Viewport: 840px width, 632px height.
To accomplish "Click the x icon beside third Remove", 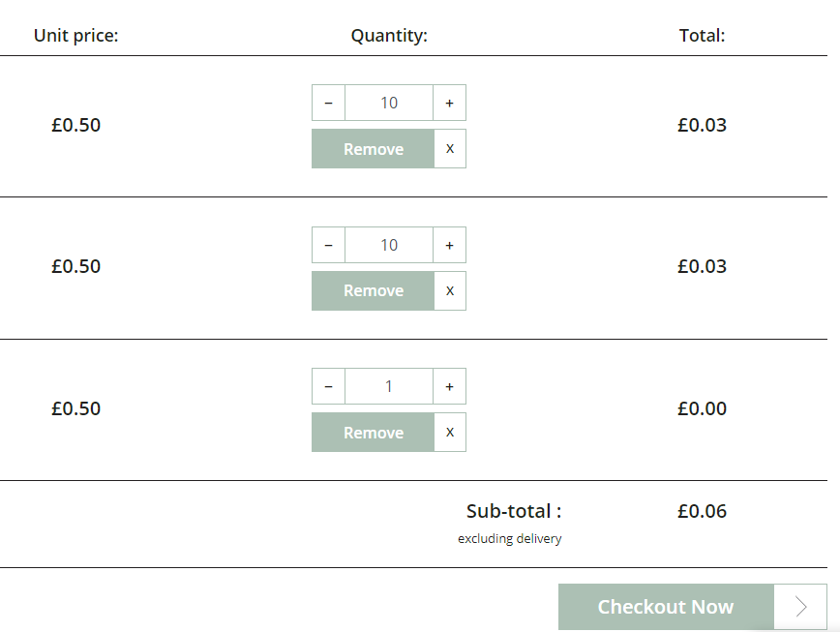I will point(450,433).
